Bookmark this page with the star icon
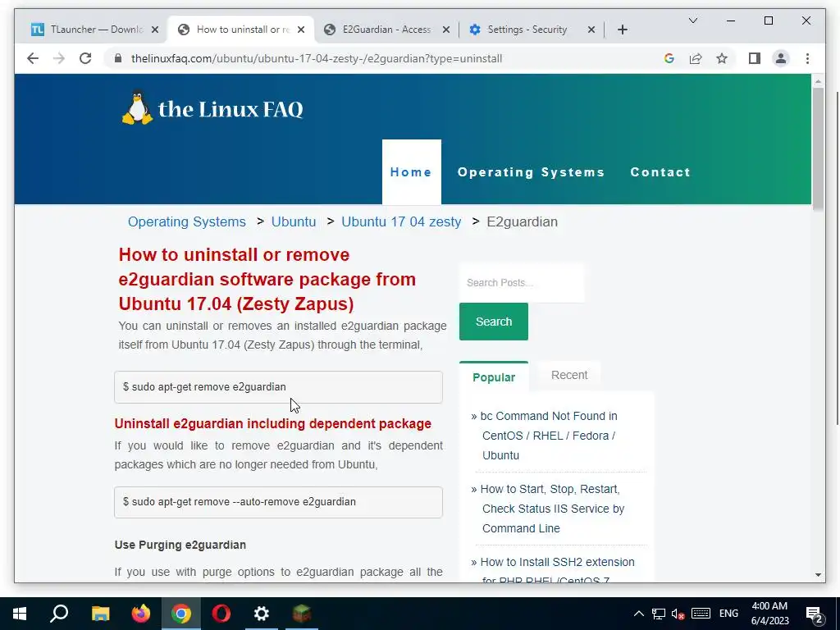Screen dimensions: 840x630 [722, 58]
